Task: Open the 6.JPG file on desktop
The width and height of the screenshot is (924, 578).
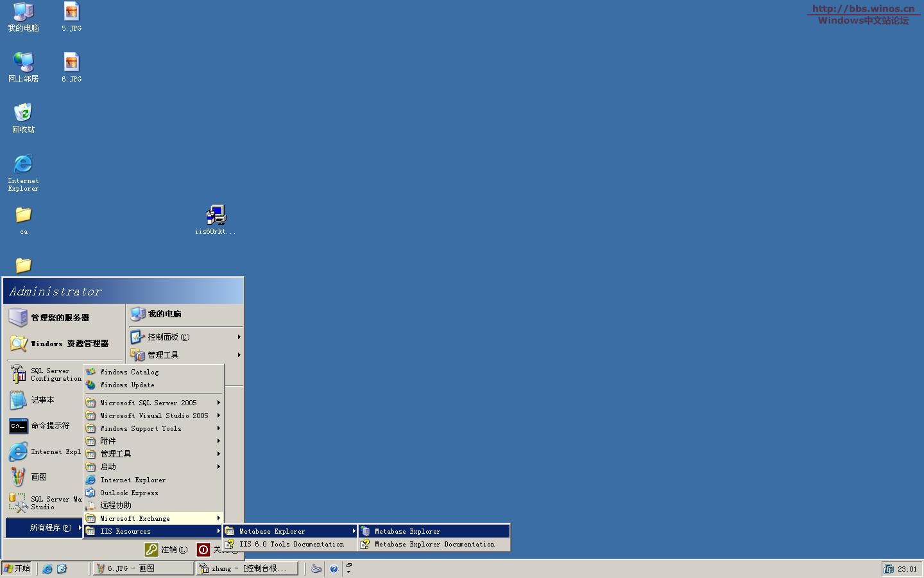Action: [x=71, y=68]
